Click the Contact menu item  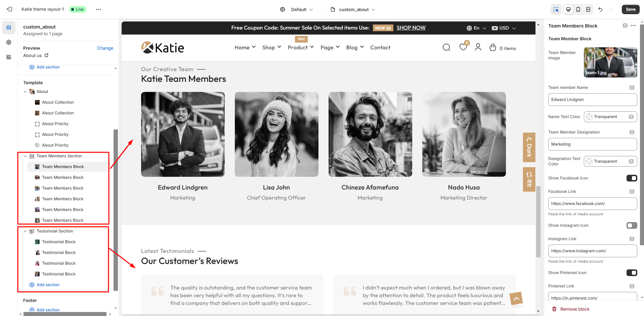click(x=380, y=48)
